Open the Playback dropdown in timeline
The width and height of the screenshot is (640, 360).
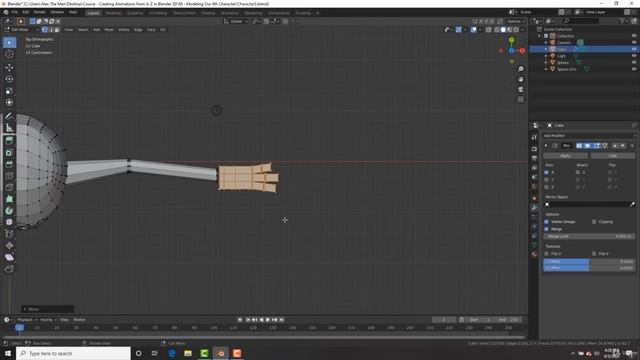click(27, 320)
